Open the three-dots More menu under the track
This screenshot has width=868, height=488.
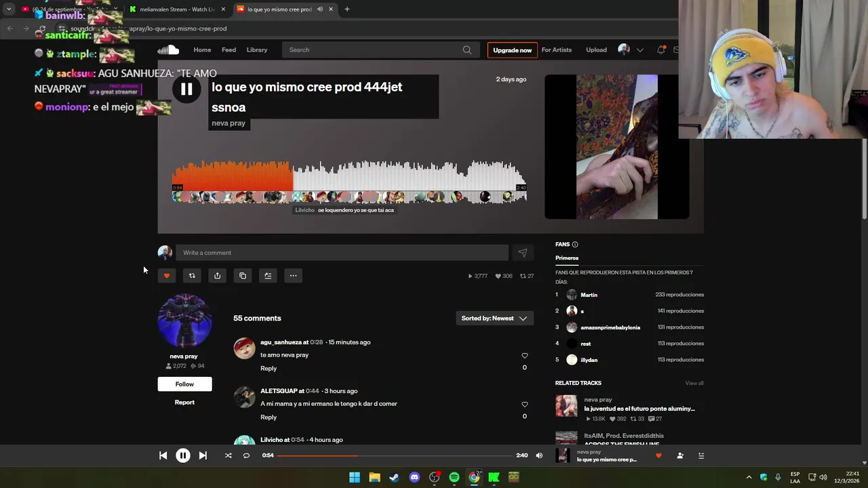[293, 276]
